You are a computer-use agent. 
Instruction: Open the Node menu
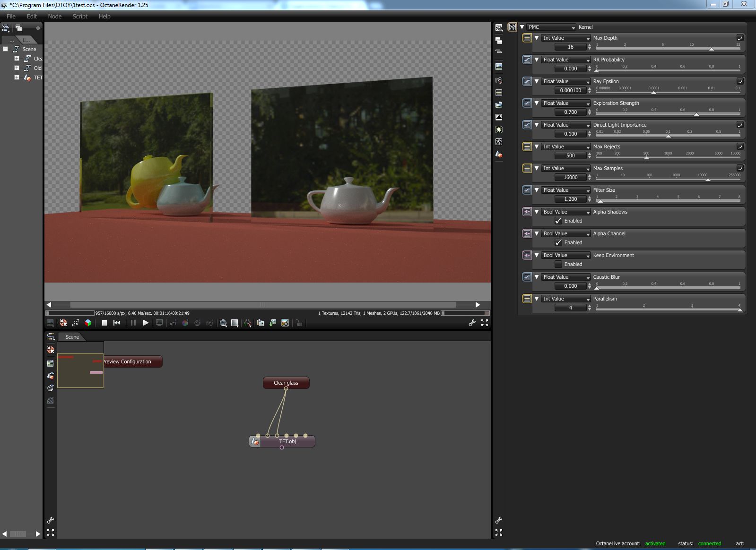click(55, 16)
